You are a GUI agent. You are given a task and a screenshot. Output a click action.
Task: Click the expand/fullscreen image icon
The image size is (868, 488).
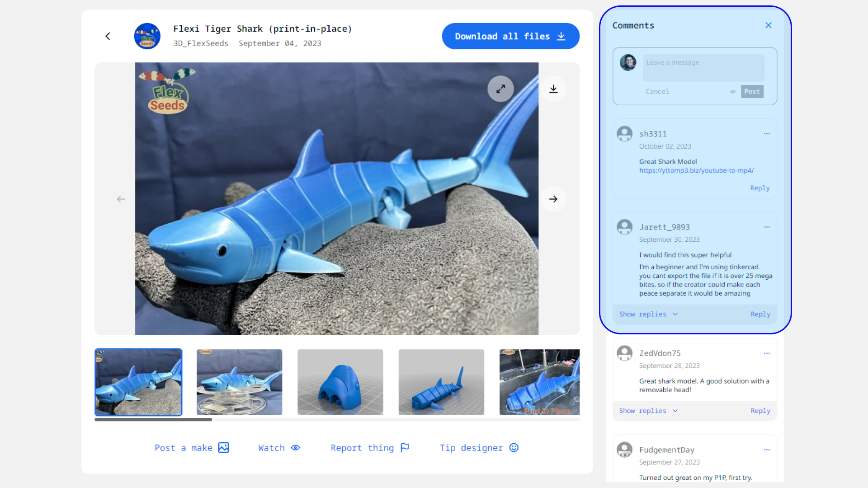coord(500,88)
